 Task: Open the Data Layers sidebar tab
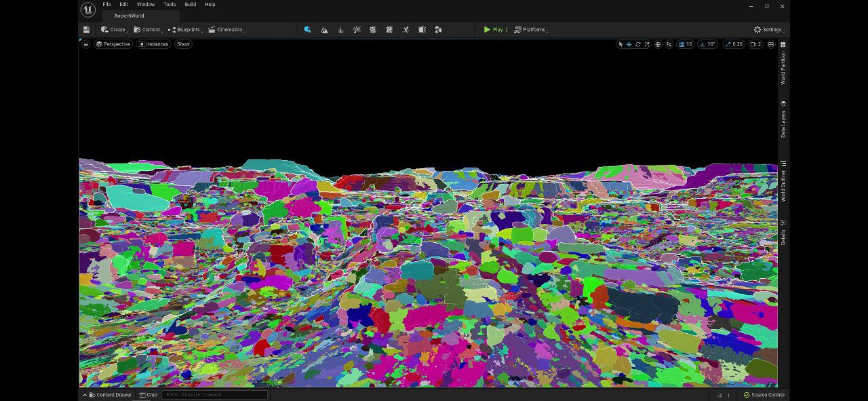[783, 119]
